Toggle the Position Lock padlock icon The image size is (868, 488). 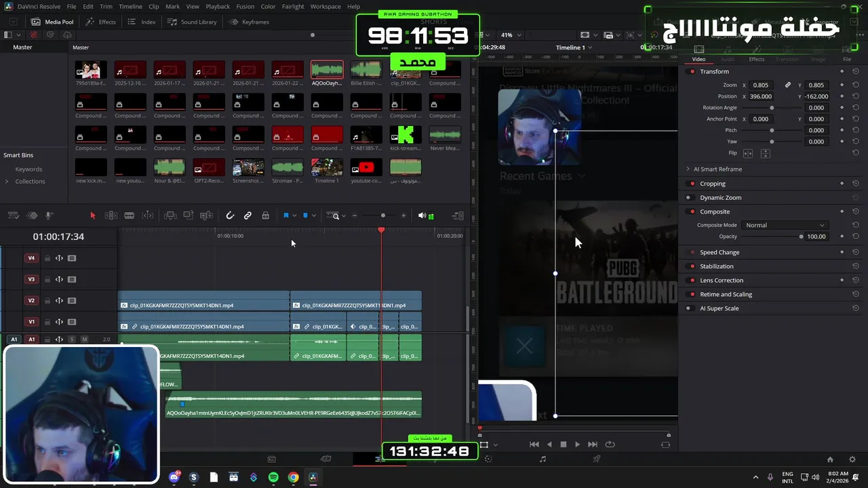265,216
